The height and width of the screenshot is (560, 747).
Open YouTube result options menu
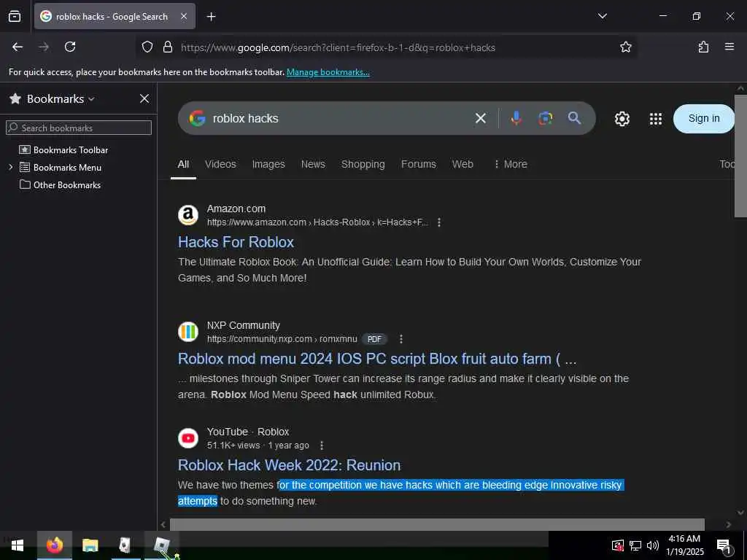322,446
